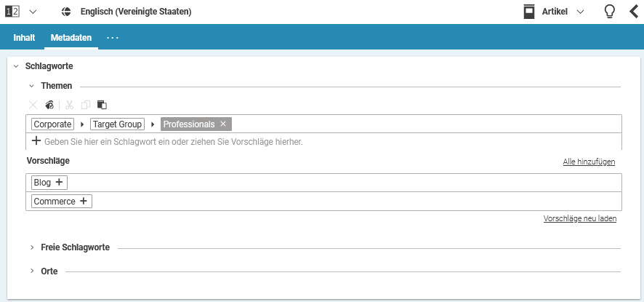Click the Alle hinzufügen link
This screenshot has width=644, height=302.
click(589, 162)
